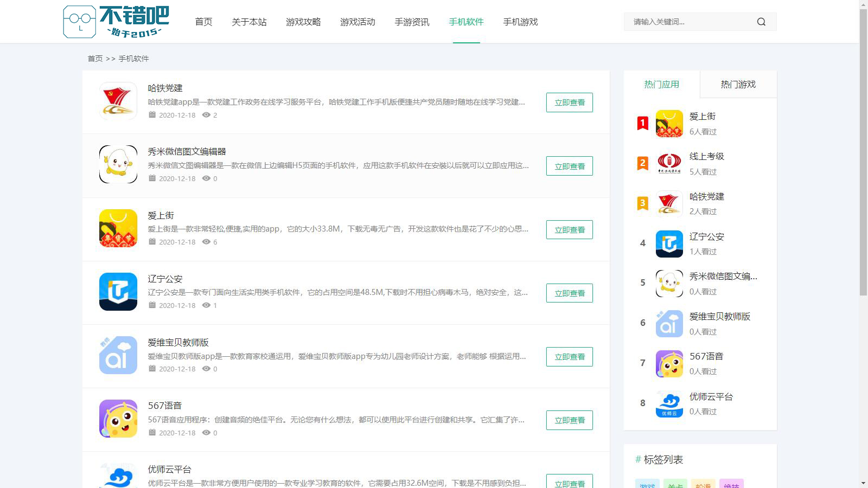
Task: Open the 游戏攻略 navigation menu item
Action: tap(303, 22)
